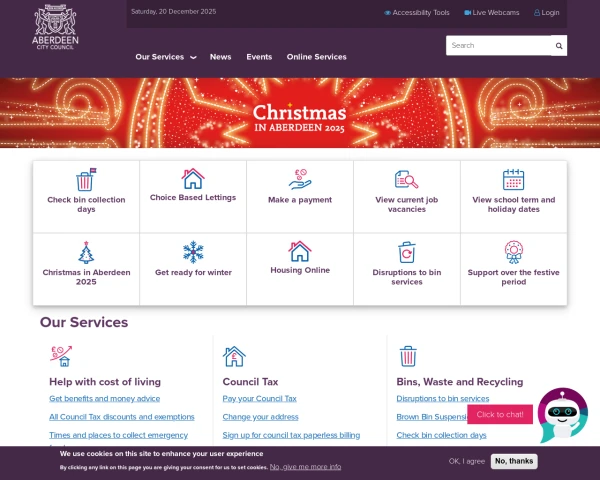The width and height of the screenshot is (600, 480).
Task: Expand the Our Services dropdown menu
Action: [x=166, y=57]
